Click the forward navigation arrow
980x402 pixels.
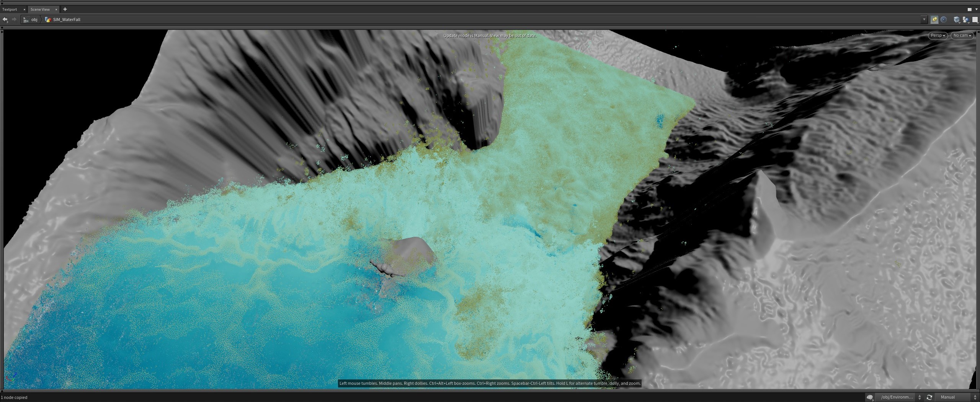[x=14, y=20]
